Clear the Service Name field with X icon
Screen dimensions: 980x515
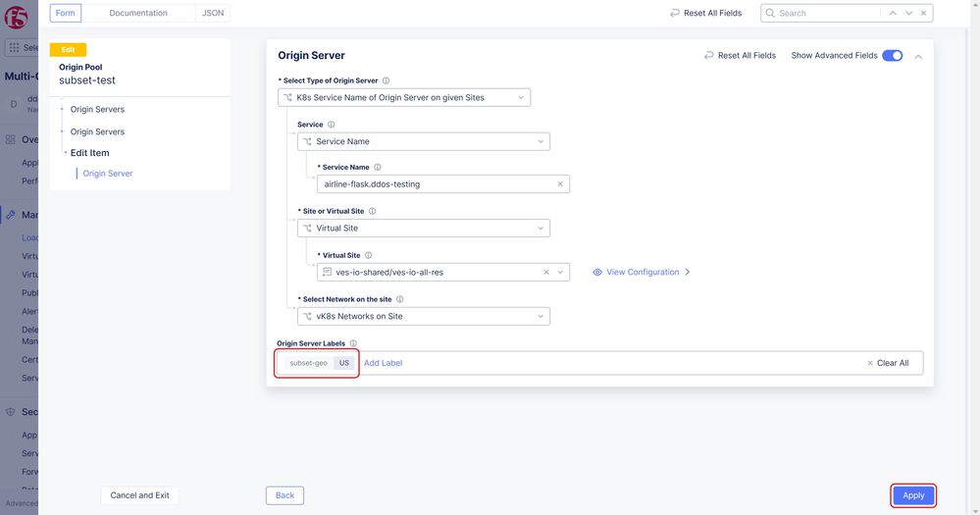coord(560,184)
